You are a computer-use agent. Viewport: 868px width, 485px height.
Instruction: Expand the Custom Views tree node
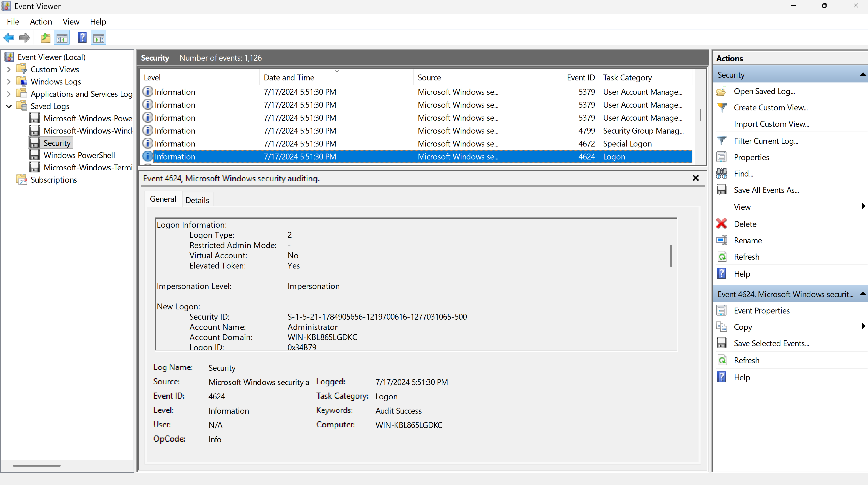(9, 70)
